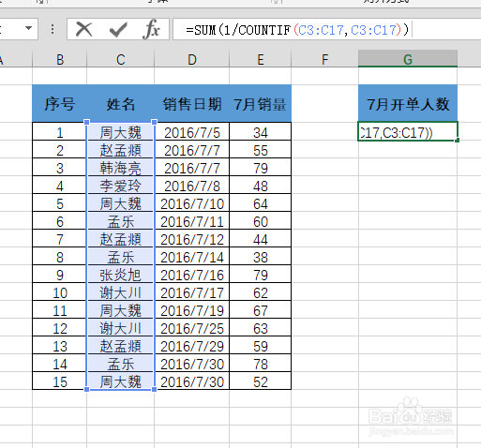Click sales cell 52
The image size is (481, 448).
point(261,381)
